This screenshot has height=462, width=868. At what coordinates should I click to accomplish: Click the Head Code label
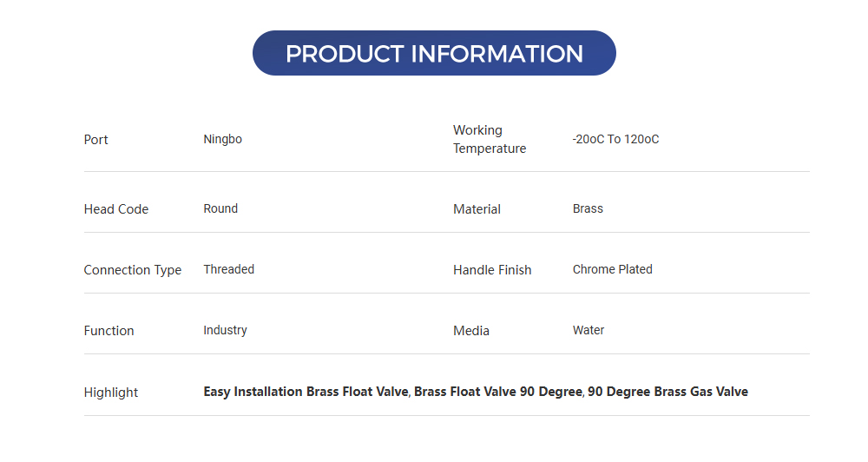tap(115, 209)
